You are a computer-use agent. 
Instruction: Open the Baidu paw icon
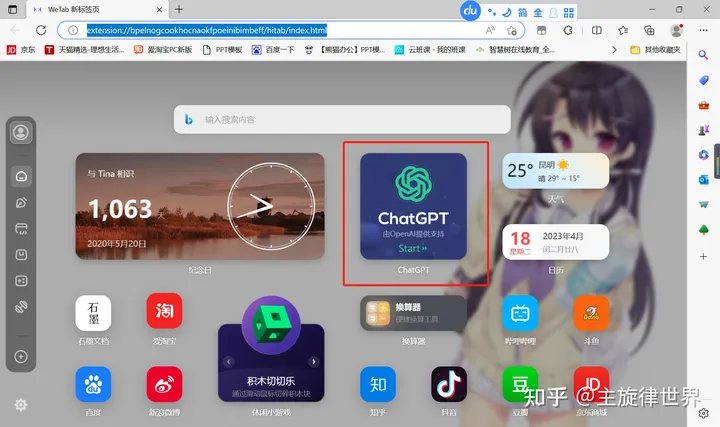click(93, 384)
